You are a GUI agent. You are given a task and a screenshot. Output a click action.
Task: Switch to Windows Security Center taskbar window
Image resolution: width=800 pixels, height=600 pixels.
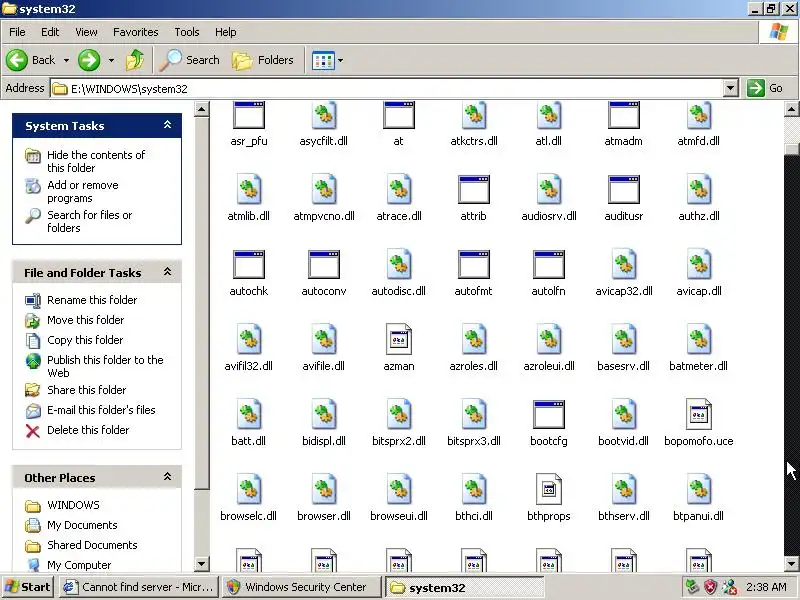(x=302, y=587)
